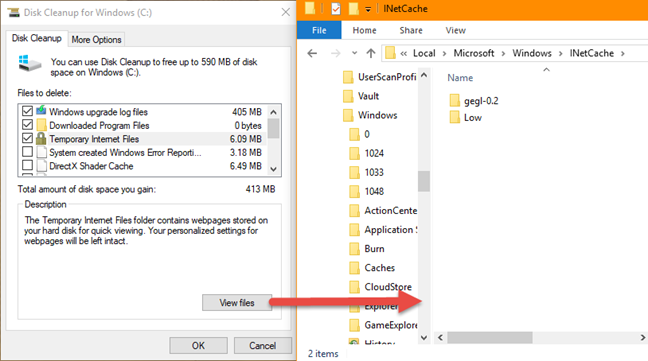Go forward in File Explorer
Image resolution: width=648 pixels, height=361 pixels.
click(336, 53)
